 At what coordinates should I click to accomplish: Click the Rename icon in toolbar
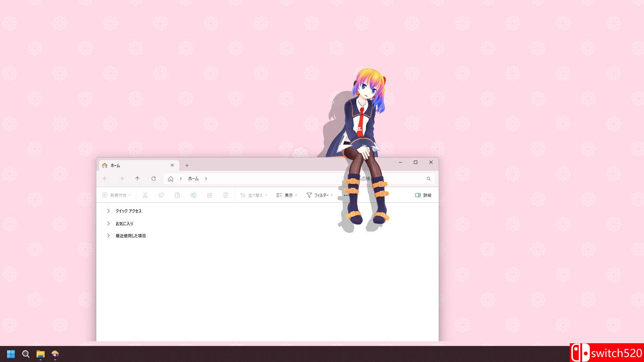coord(194,195)
